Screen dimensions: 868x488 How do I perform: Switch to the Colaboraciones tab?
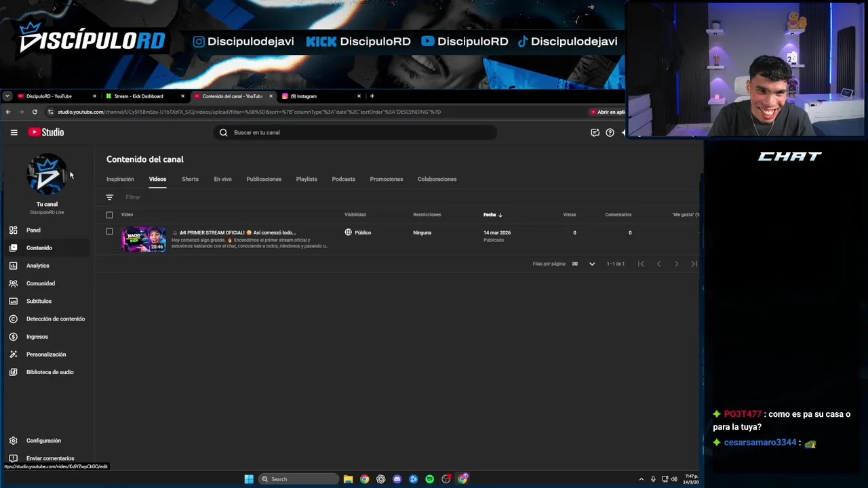(437, 179)
